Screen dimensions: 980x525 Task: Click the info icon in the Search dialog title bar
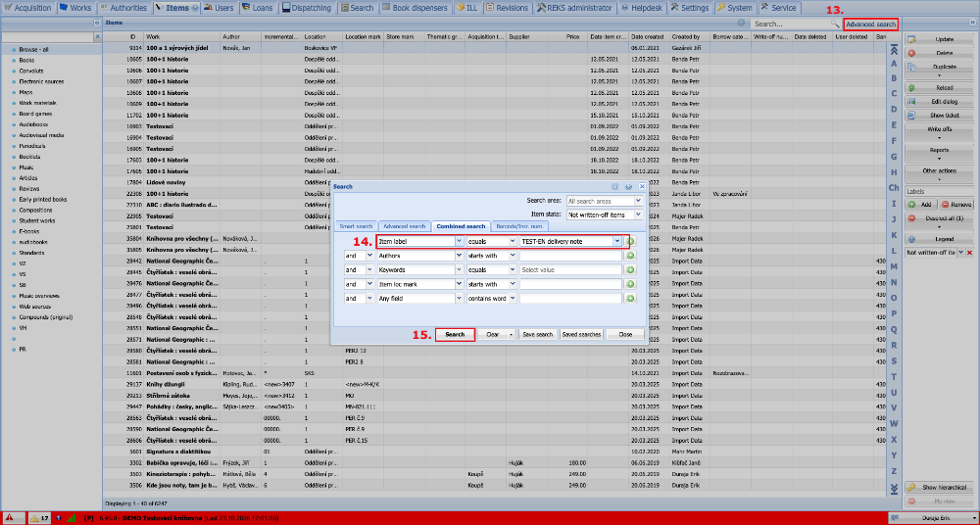(615, 186)
